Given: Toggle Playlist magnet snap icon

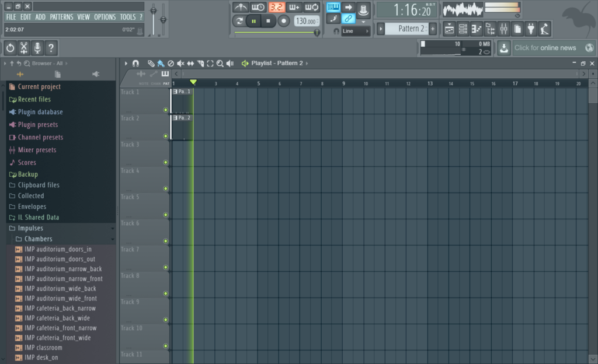Looking at the screenshot, I should point(135,64).
